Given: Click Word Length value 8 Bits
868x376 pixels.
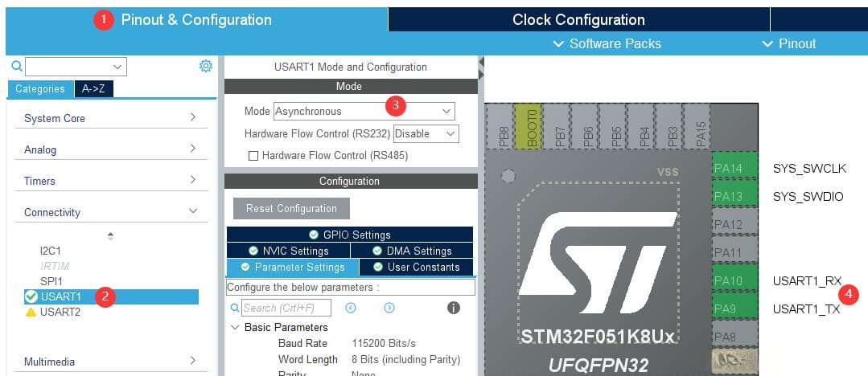Looking at the screenshot, I should pyautogui.click(x=405, y=359).
